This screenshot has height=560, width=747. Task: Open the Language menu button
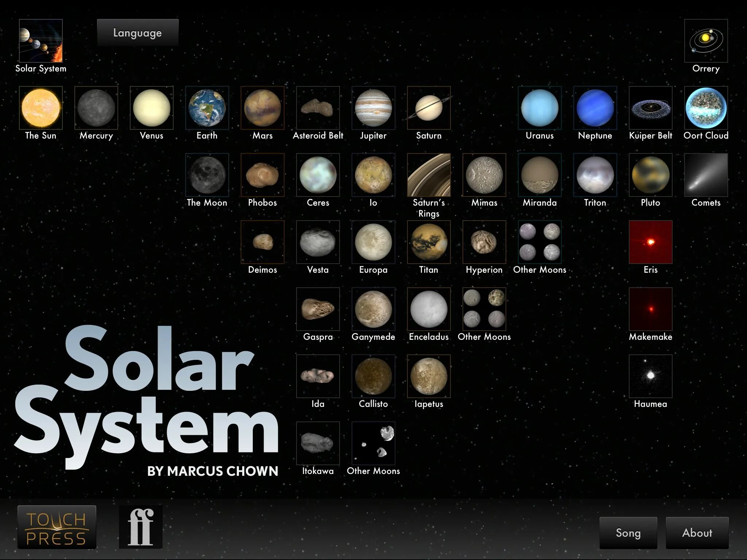[x=138, y=33]
